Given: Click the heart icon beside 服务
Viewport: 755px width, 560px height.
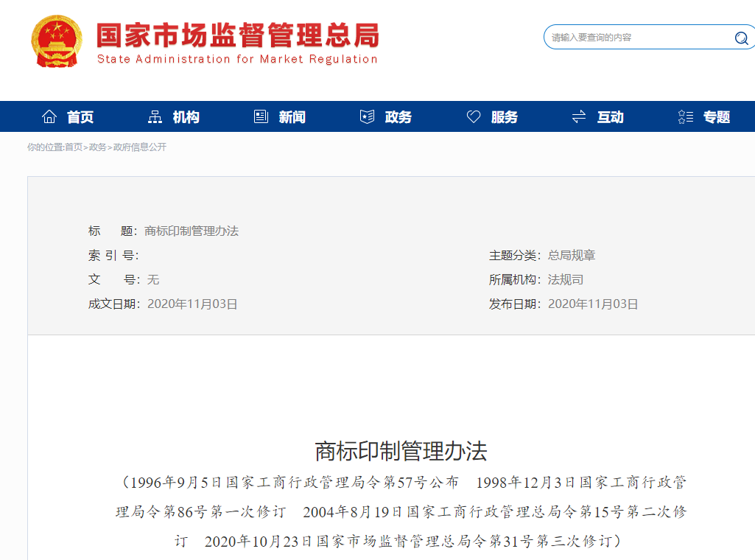Looking at the screenshot, I should (473, 117).
